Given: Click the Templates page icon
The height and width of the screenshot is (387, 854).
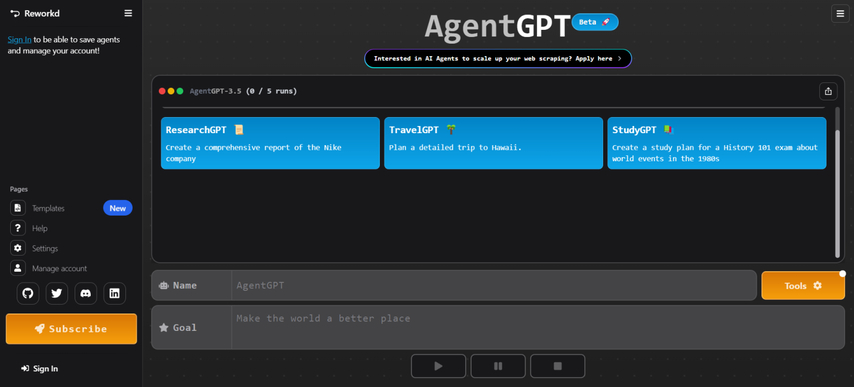Looking at the screenshot, I should click(18, 208).
